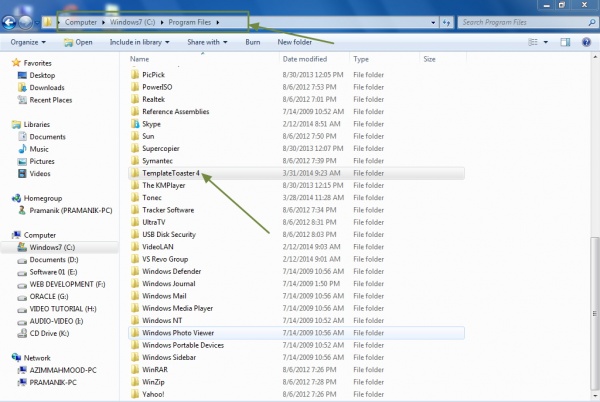Expand the address bar history dropdown
600x402 pixels.
[x=433, y=23]
